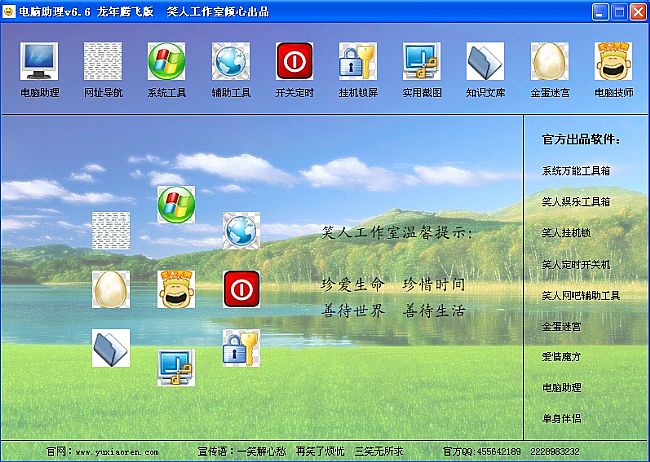650x462 pixels.
Task: Click the smiley app icon in title bar
Action: point(9,12)
